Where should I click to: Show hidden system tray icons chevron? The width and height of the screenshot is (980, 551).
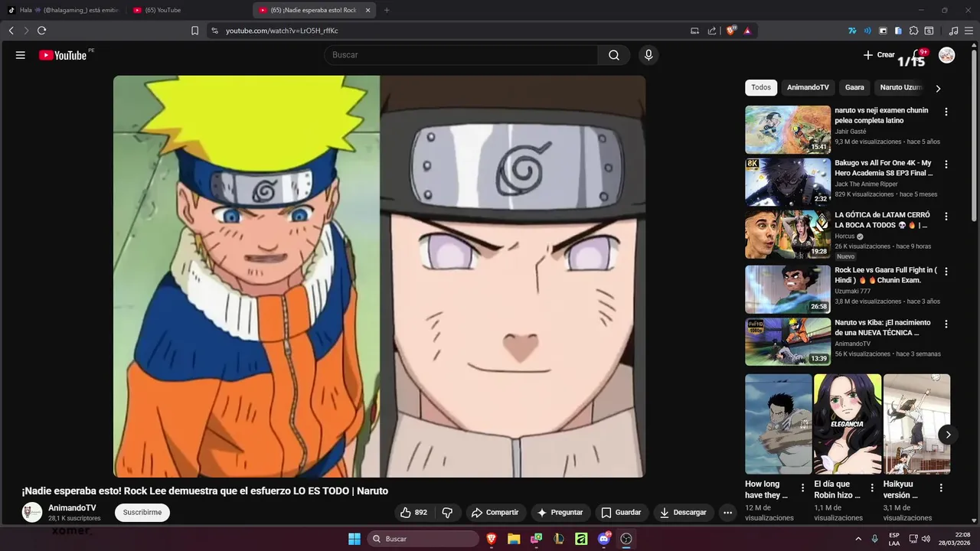pyautogui.click(x=858, y=539)
